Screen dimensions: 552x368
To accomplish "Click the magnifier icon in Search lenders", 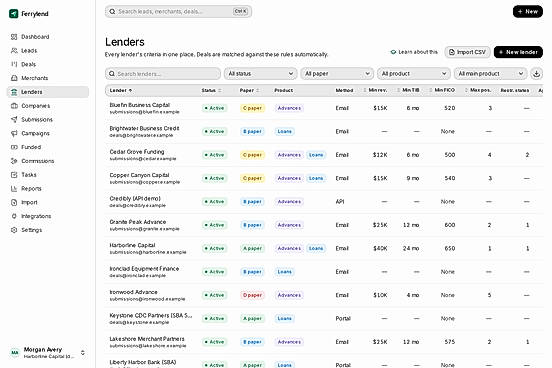I will (x=112, y=74).
